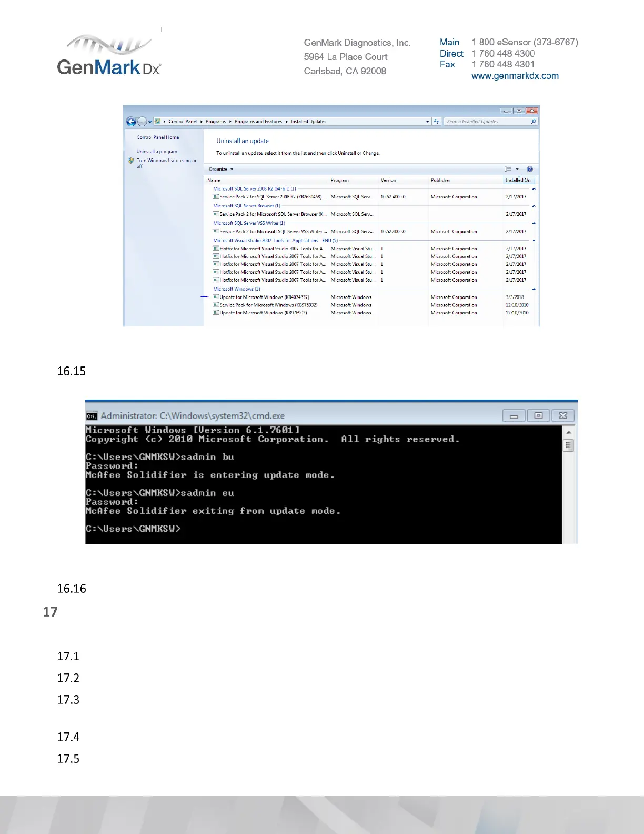Click the magnifier icon in search box
The width and height of the screenshot is (644, 834).
coord(534,122)
